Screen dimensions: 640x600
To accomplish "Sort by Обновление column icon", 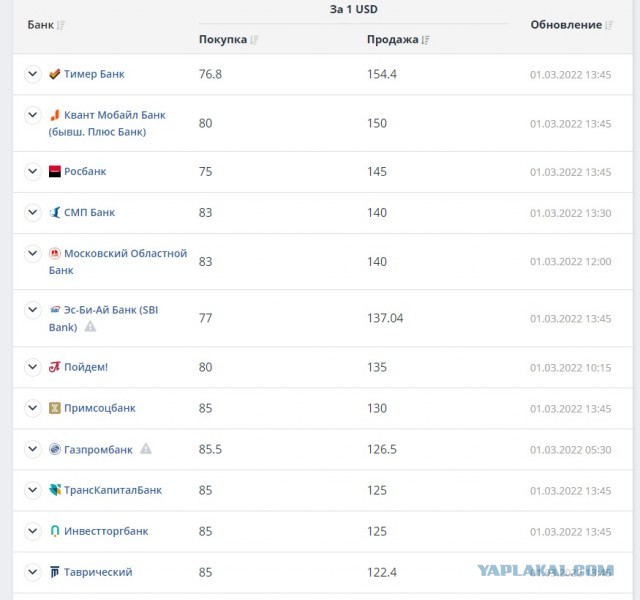I will (x=609, y=25).
